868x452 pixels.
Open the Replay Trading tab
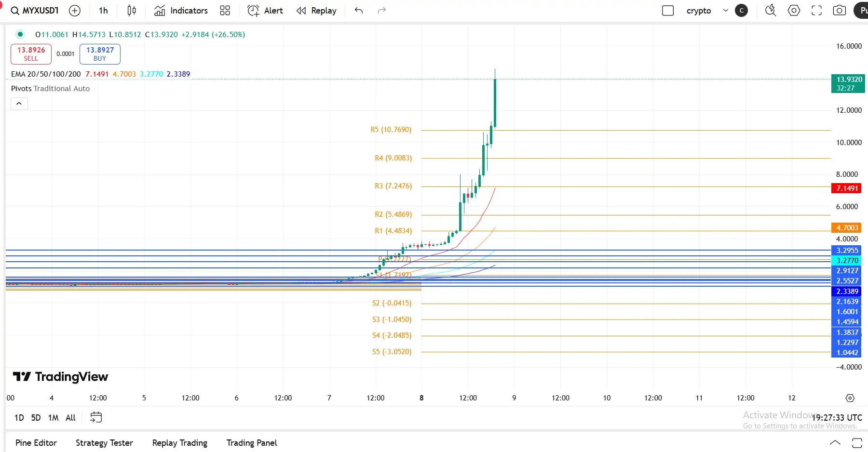[x=180, y=443]
